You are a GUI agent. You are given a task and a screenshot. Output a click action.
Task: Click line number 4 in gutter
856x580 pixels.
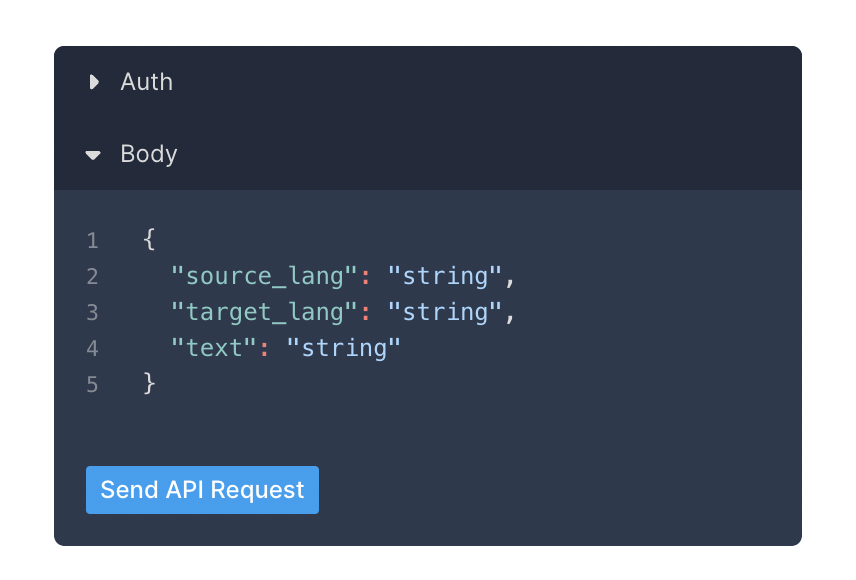92,348
